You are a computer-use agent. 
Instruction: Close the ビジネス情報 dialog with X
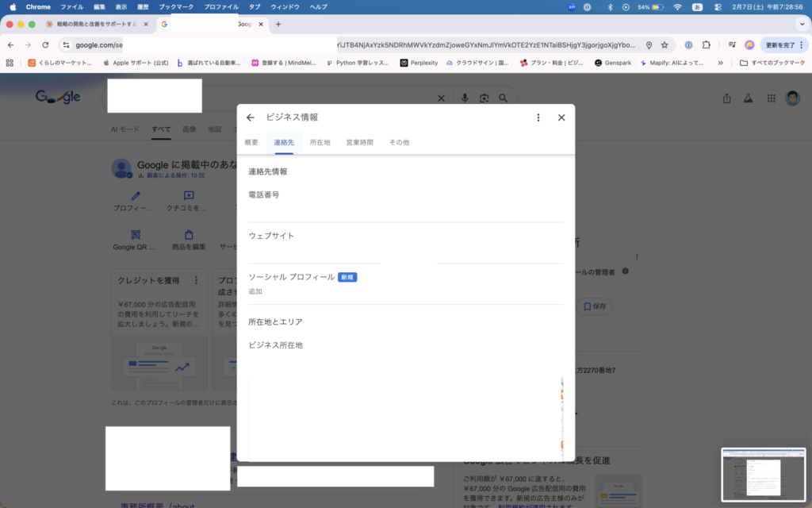pyautogui.click(x=561, y=117)
